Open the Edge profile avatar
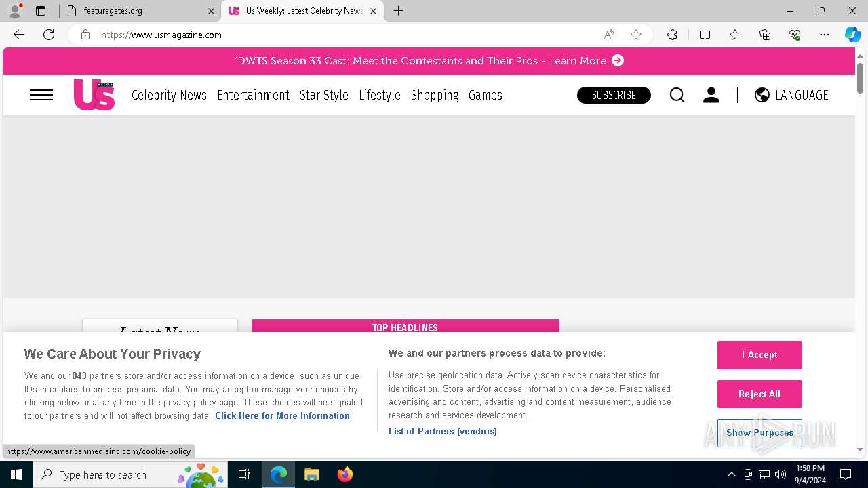The image size is (868, 488). [15, 11]
